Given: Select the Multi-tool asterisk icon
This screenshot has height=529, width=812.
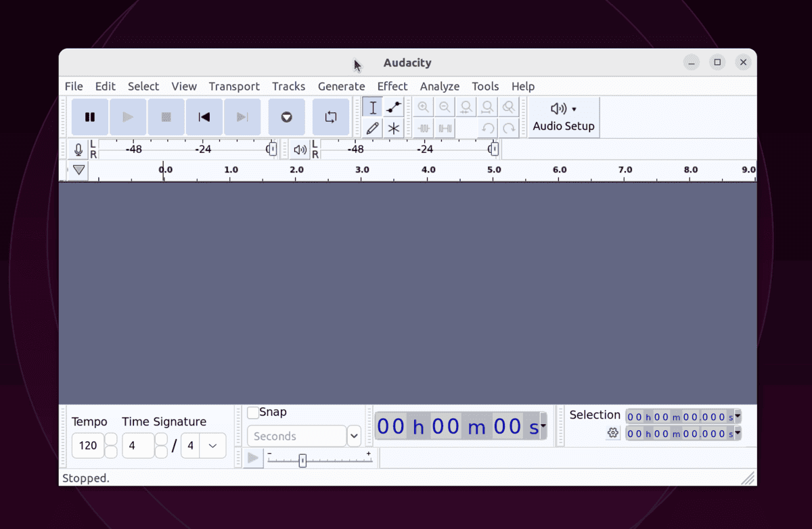Looking at the screenshot, I should [x=394, y=128].
